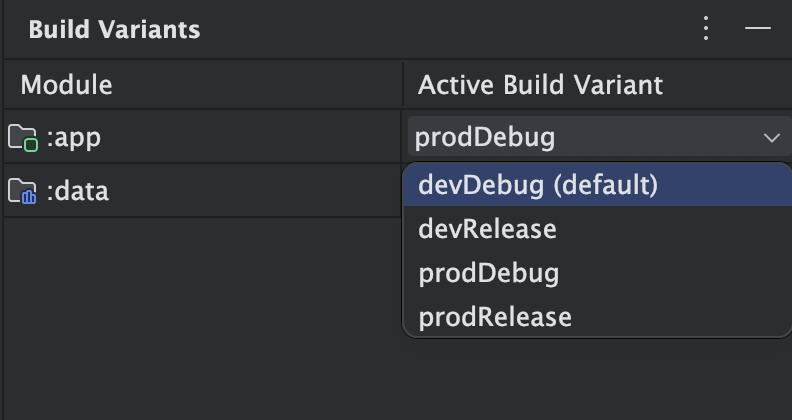Click the :app module folder icon
This screenshot has width=792, height=420.
click(23, 137)
